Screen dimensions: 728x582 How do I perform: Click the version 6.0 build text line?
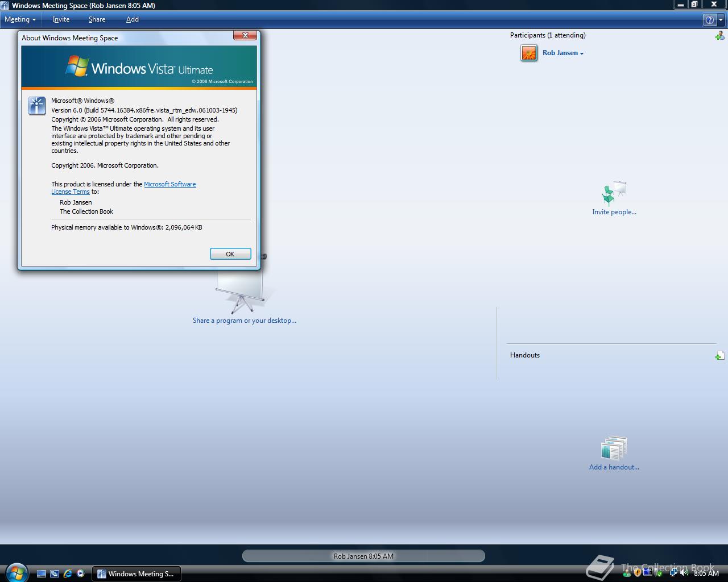(144, 110)
